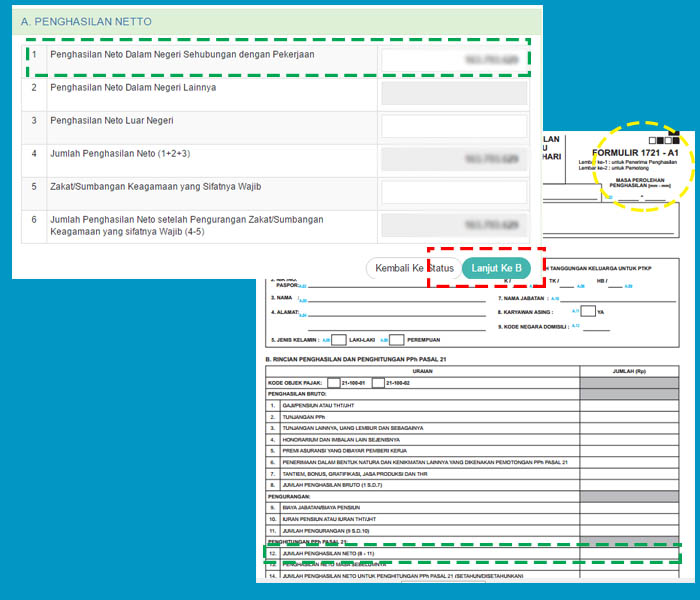The image size is (700, 600).
Task: Click the MASA PEROLEHAN PENGHASILAN label
Action: coord(640,183)
